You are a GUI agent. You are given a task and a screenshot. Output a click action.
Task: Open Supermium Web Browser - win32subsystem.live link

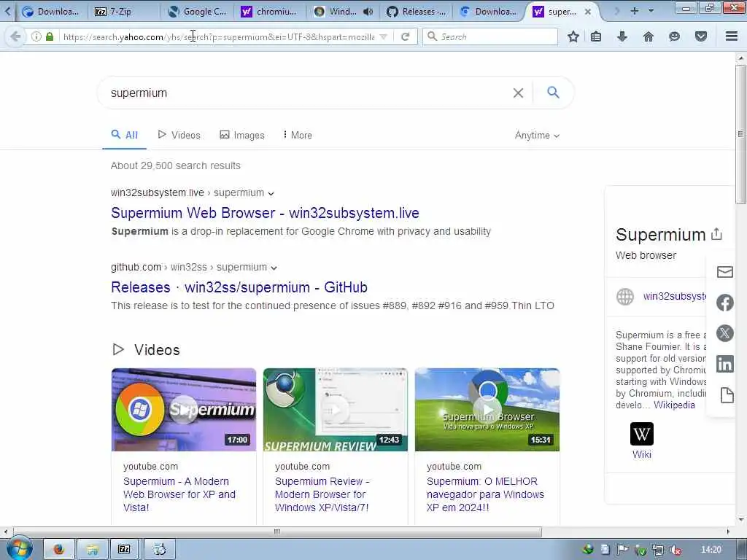pos(265,213)
